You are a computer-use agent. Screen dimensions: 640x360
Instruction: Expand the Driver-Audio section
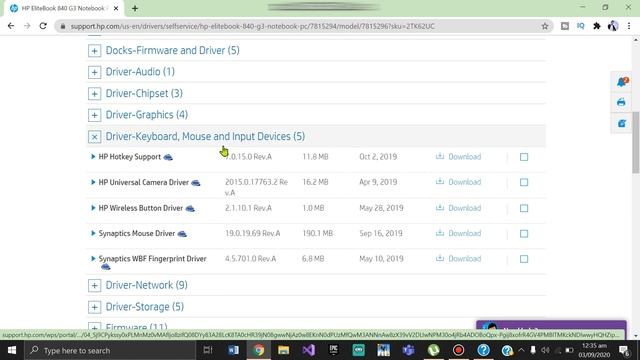[x=94, y=72]
